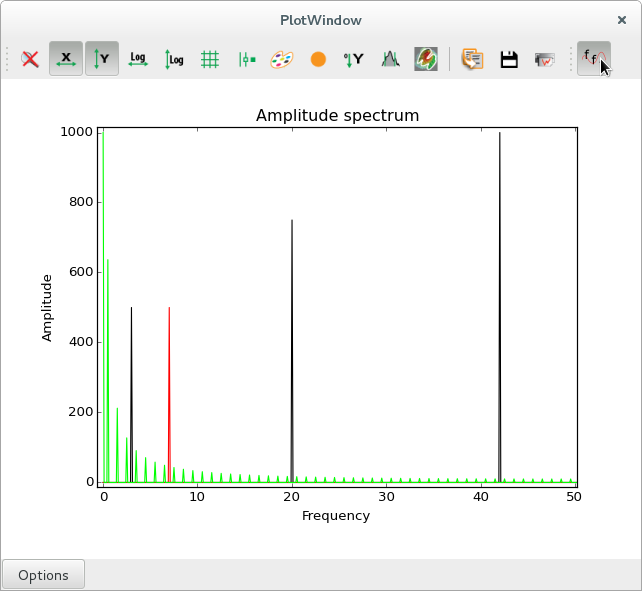Close the PlotWindow

click(x=621, y=20)
